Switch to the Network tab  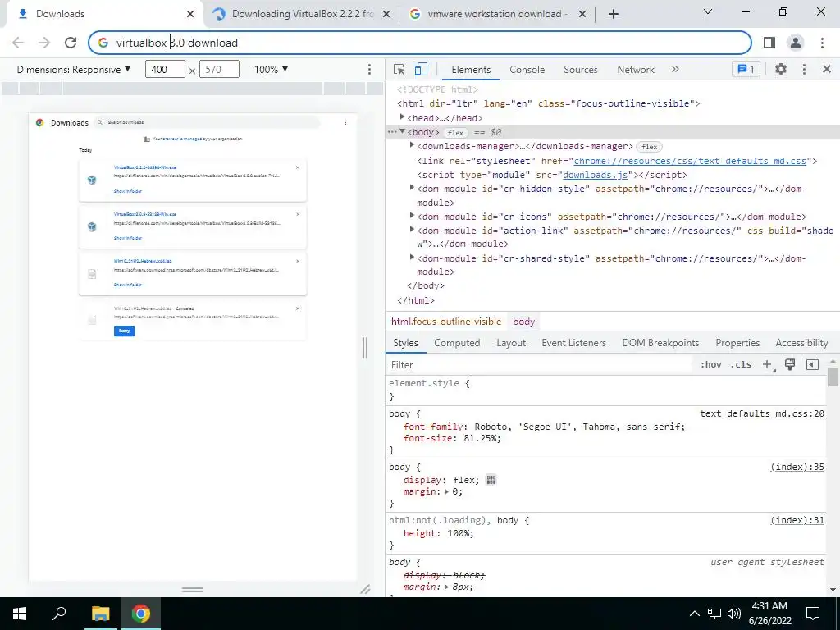[x=636, y=69]
